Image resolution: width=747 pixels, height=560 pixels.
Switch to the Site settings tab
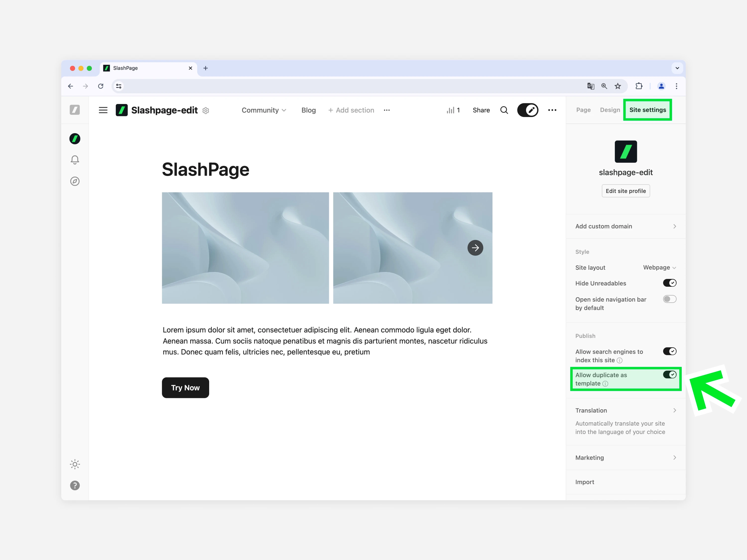[x=647, y=110]
